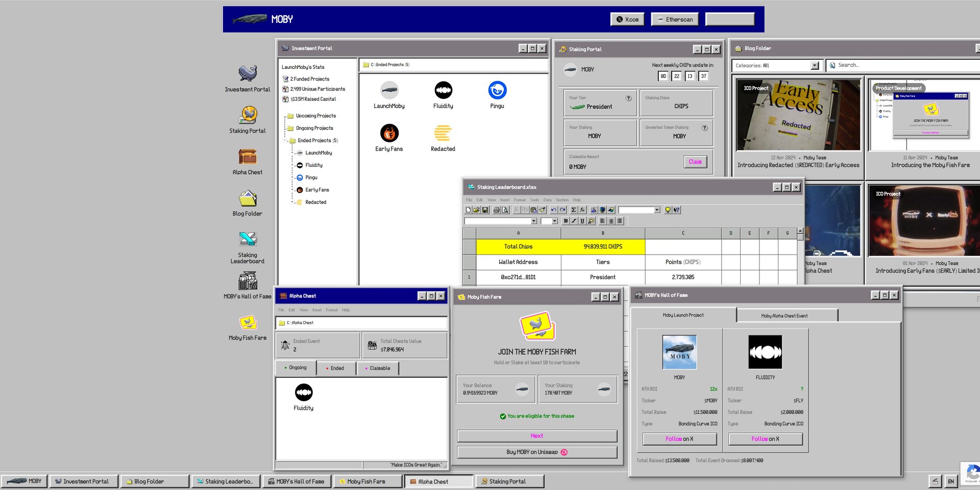Select Fluidity item in project tree
Viewport: 980px width, 490px height.
(x=310, y=165)
